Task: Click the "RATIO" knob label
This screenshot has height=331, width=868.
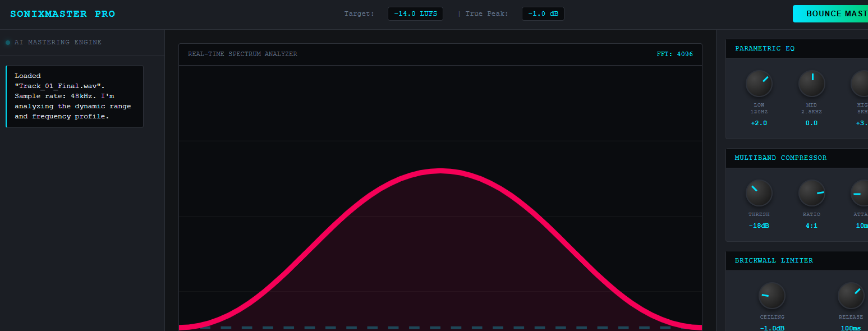Action: point(811,215)
